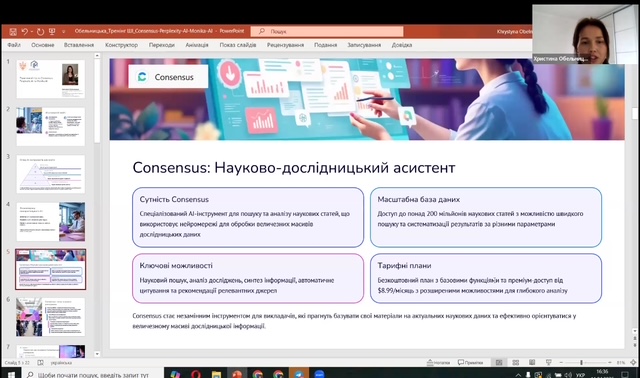Click the slide title 'Consensus: Науково-дослідницький асистент'
The width and height of the screenshot is (640, 378).
pos(294,168)
